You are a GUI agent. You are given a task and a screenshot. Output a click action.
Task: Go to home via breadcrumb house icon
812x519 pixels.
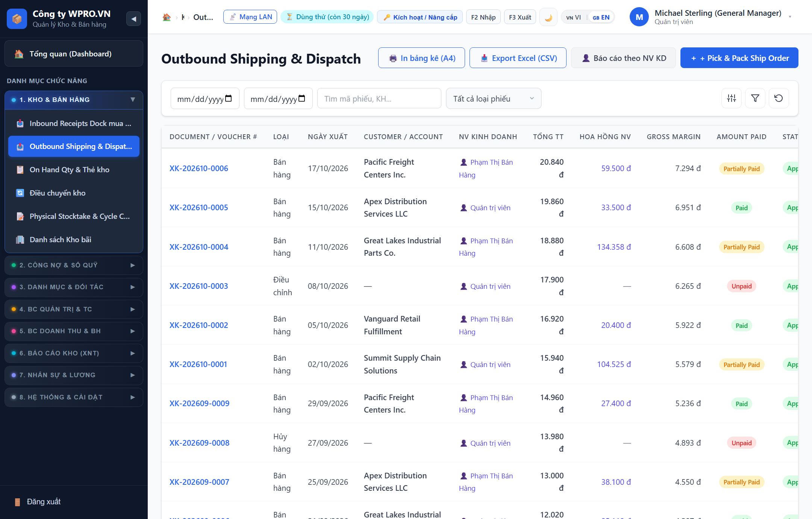tap(167, 17)
